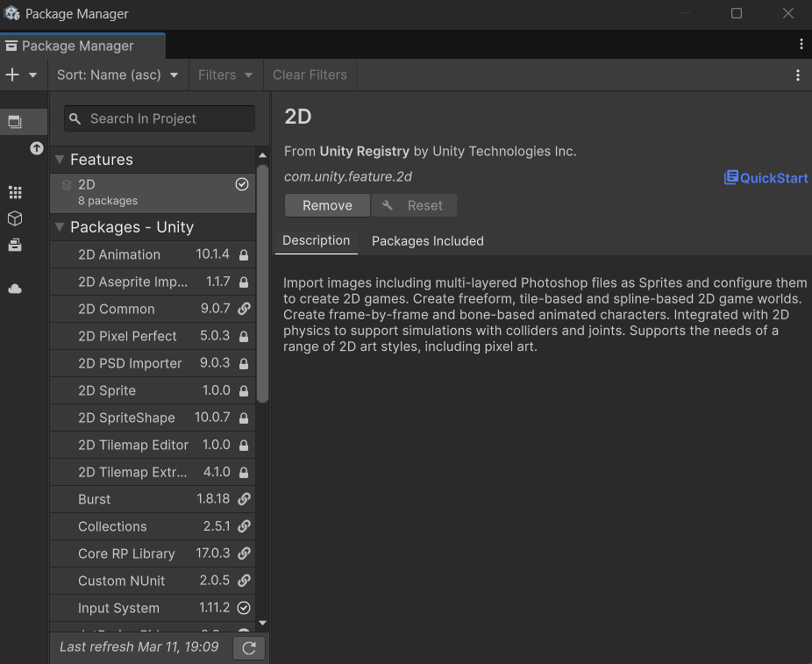
Task: Switch to the Description tab
Action: tap(317, 241)
